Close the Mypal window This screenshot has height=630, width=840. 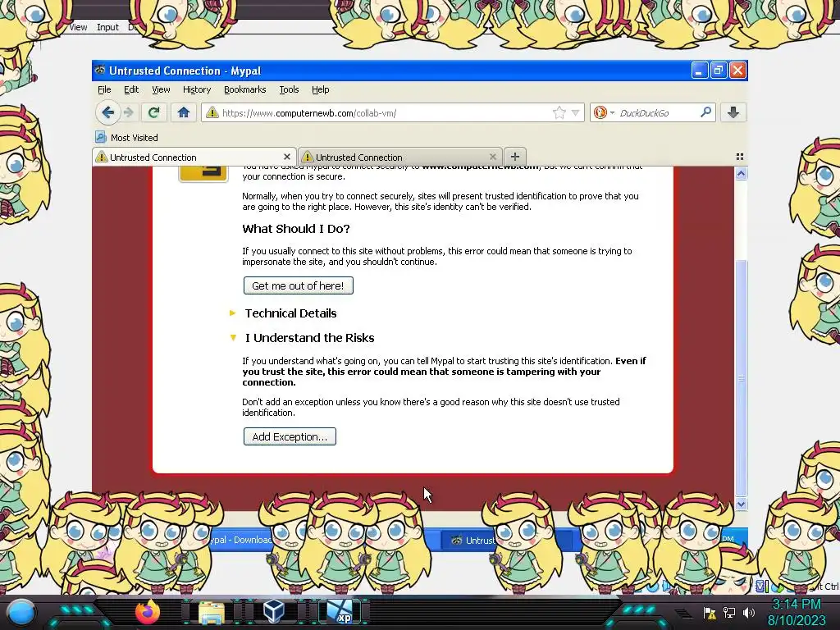coord(737,71)
